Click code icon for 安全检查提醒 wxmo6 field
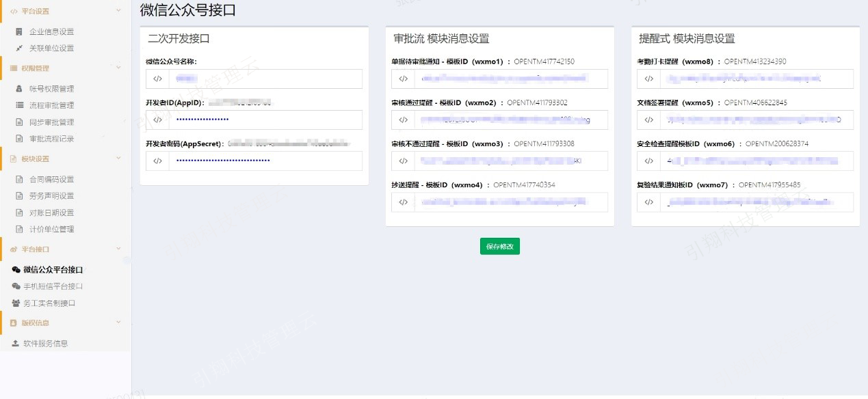This screenshot has width=868, height=399. point(648,161)
